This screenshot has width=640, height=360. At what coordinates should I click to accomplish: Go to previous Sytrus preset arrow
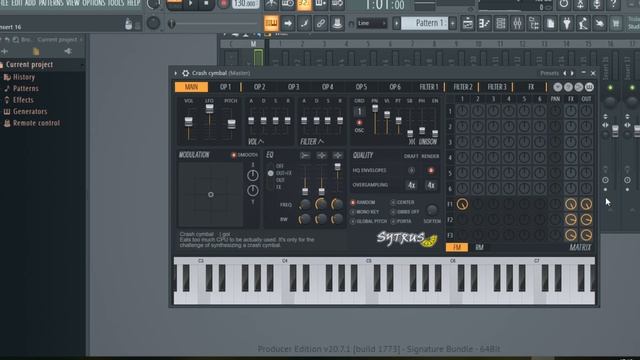[565, 73]
